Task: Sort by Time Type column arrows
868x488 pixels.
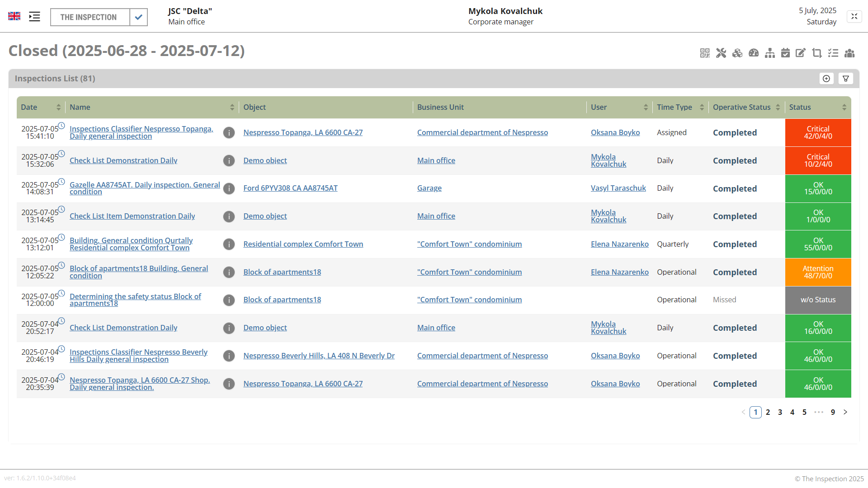Action: pyautogui.click(x=702, y=108)
